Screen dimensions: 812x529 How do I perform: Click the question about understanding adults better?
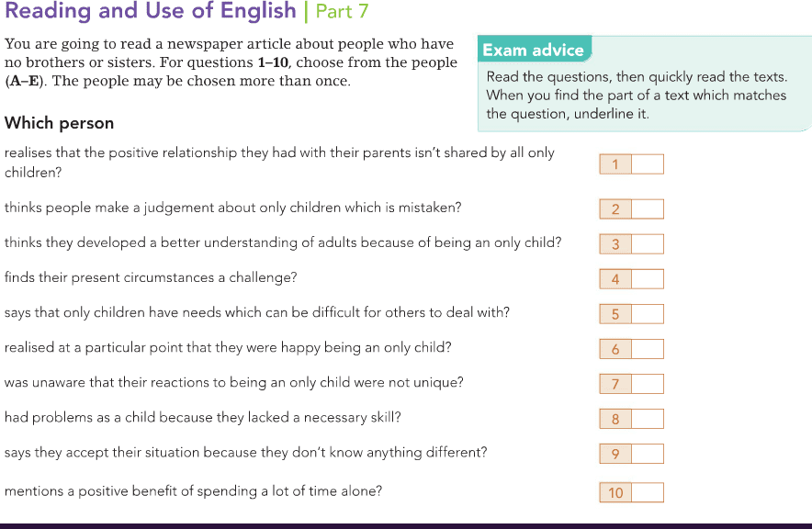pyautogui.click(x=283, y=242)
